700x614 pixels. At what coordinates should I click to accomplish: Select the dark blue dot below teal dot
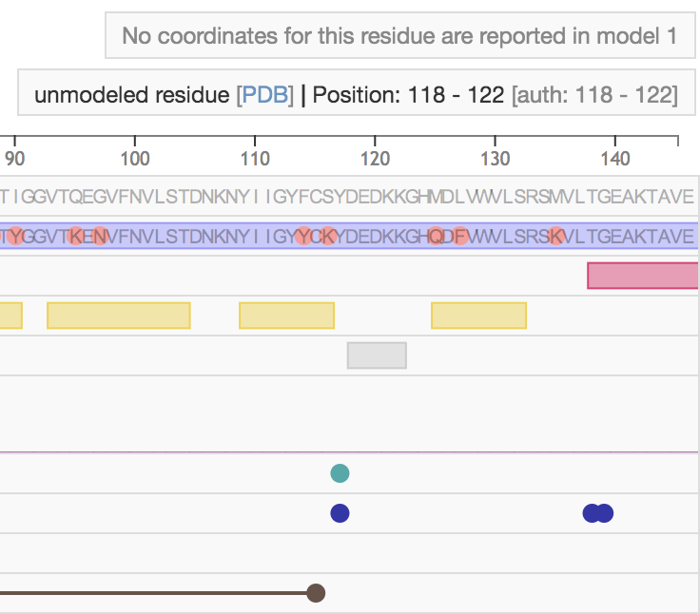[x=340, y=513]
